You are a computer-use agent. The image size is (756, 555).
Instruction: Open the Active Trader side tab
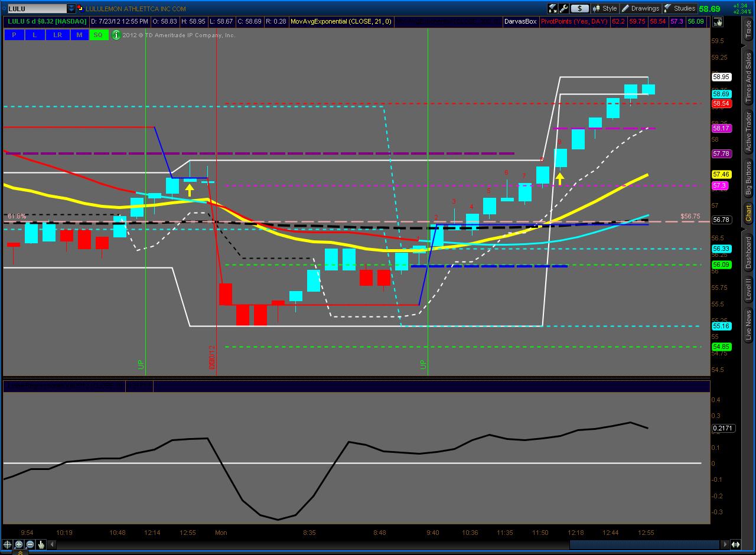pos(748,131)
